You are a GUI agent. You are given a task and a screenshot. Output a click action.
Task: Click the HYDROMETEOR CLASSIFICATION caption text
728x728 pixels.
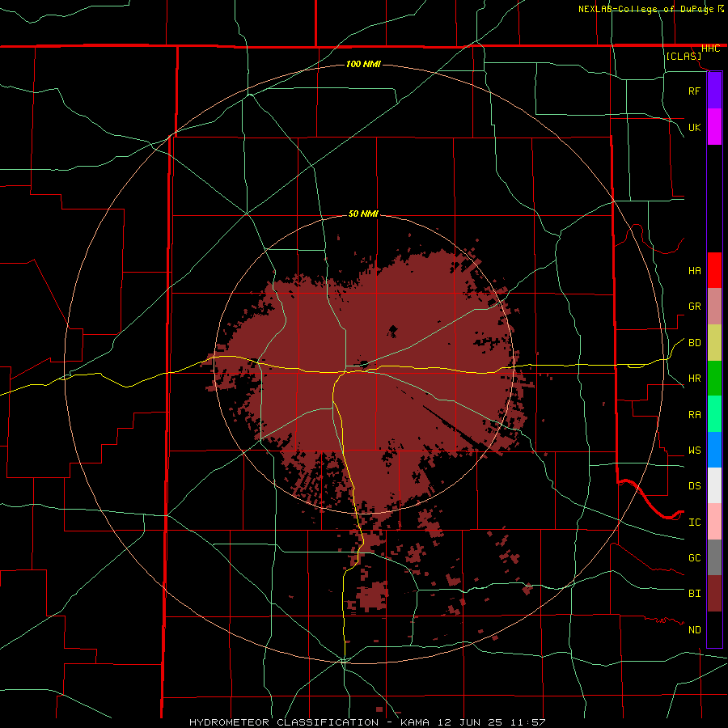pyautogui.click(x=284, y=722)
